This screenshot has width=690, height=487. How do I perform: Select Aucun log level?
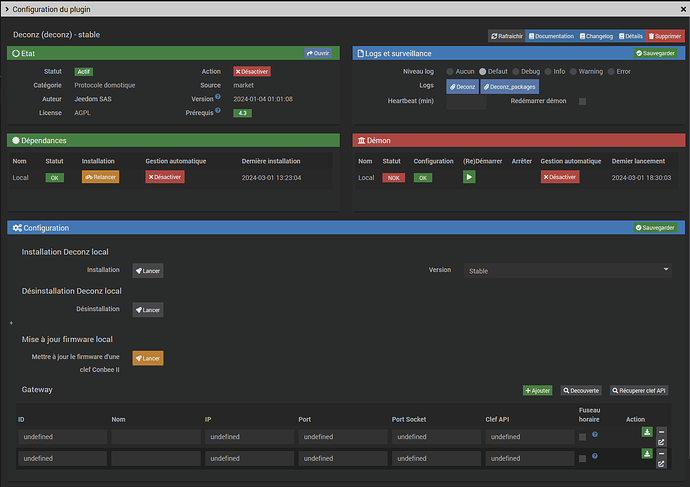(x=450, y=71)
